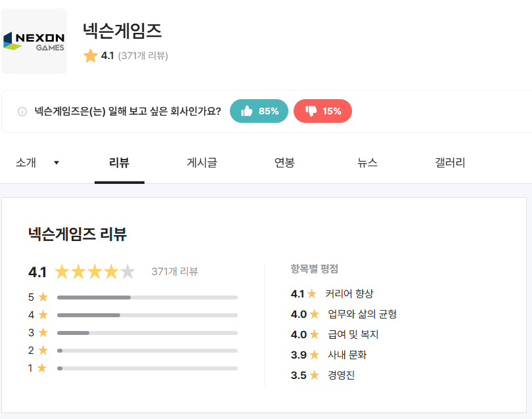532x419 pixels.
Task: Click the gray fifth star in overall rating
Action: point(128,271)
